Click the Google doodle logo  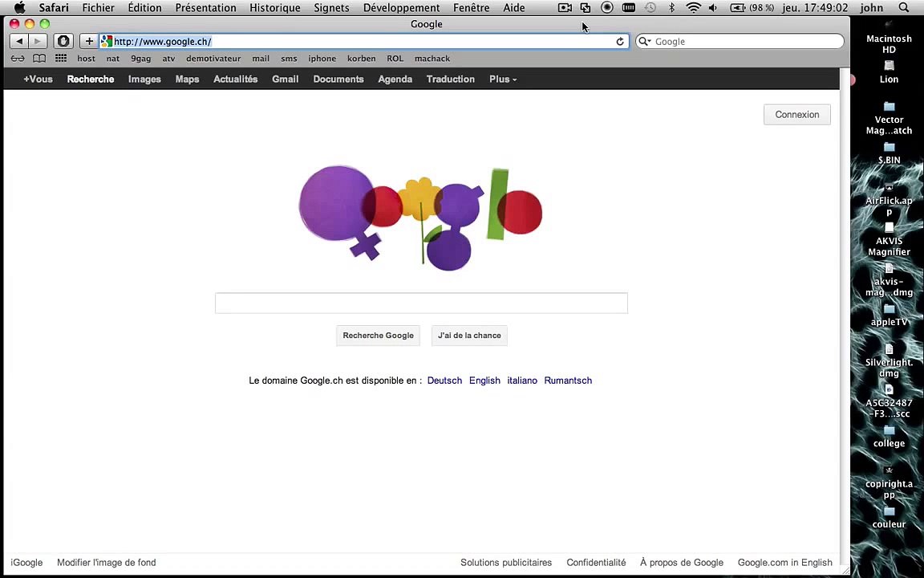coord(421,218)
